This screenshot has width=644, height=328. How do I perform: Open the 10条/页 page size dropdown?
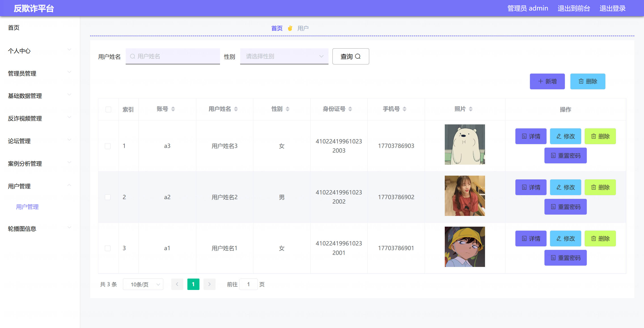click(143, 284)
